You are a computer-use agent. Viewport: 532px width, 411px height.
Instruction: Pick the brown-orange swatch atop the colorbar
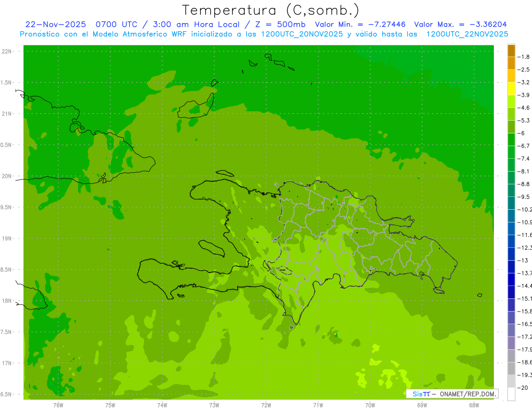[511, 51]
